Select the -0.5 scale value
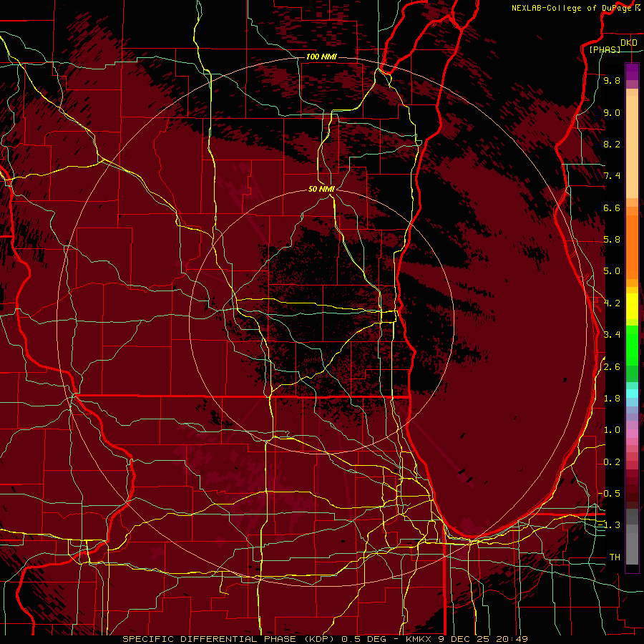 pyautogui.click(x=609, y=493)
